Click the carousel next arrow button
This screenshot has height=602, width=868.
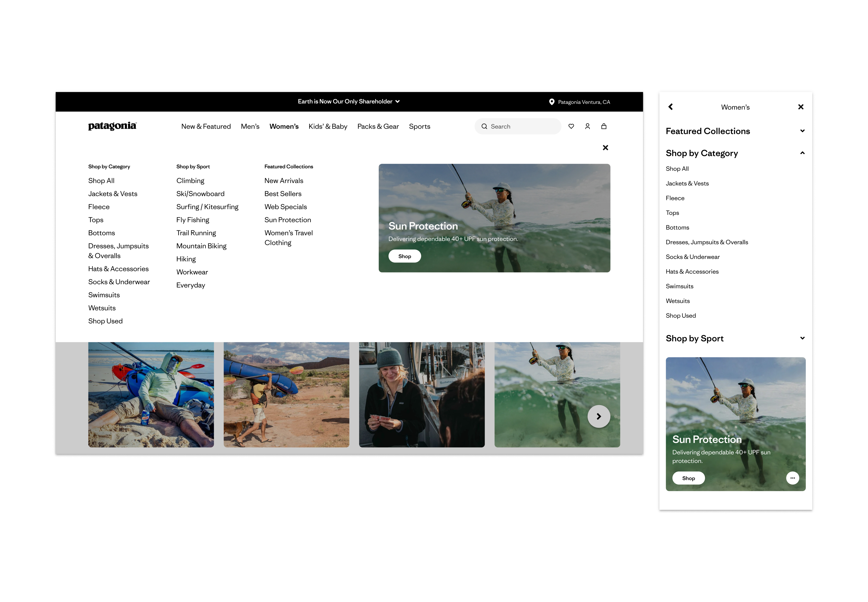click(x=599, y=416)
